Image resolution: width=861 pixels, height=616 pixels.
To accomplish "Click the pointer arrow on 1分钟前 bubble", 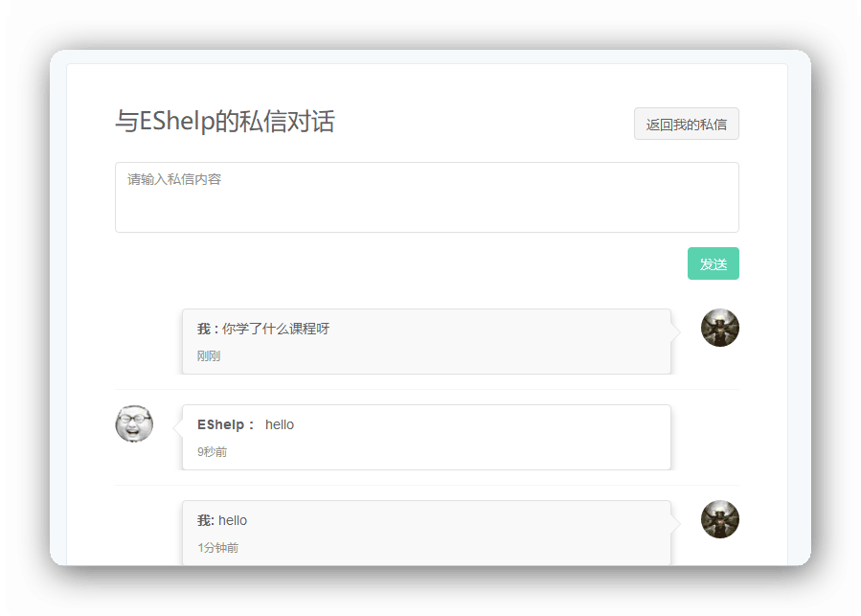I will coord(675,523).
